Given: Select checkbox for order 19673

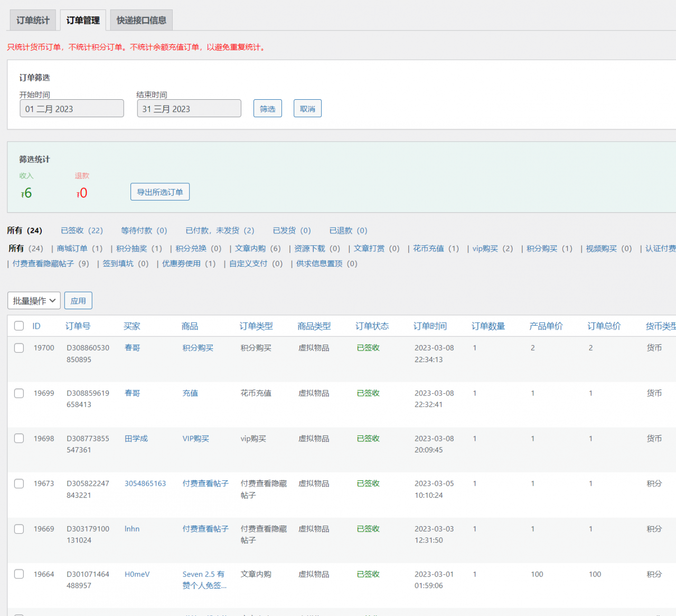Looking at the screenshot, I should pyautogui.click(x=19, y=484).
